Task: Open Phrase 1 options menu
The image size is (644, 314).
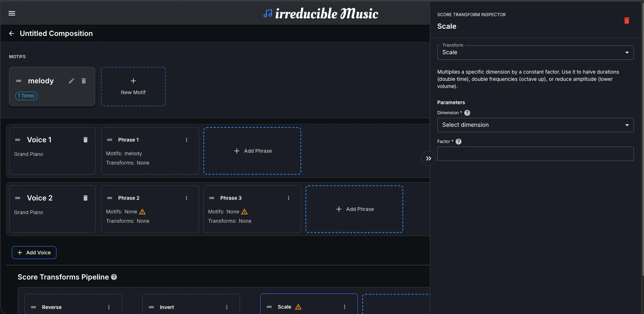Action: pos(187,140)
